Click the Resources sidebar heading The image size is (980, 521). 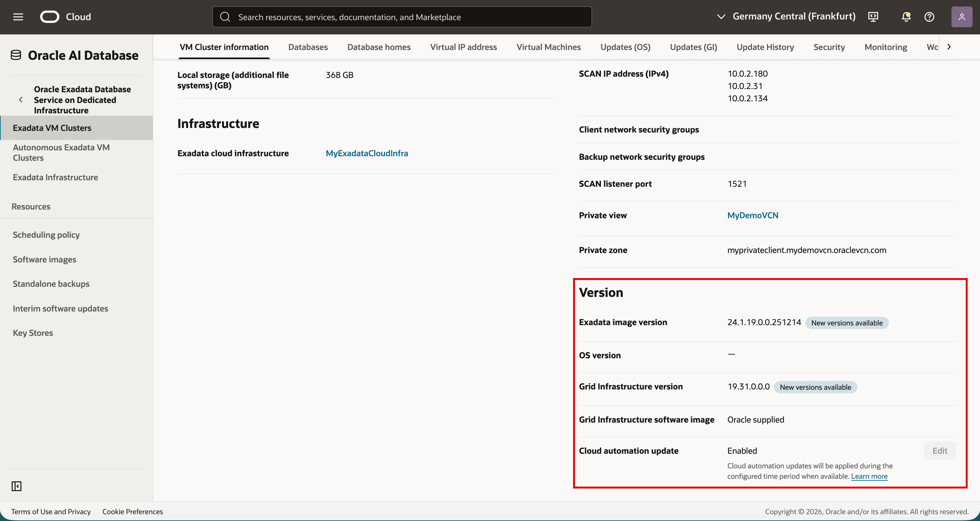tap(31, 207)
